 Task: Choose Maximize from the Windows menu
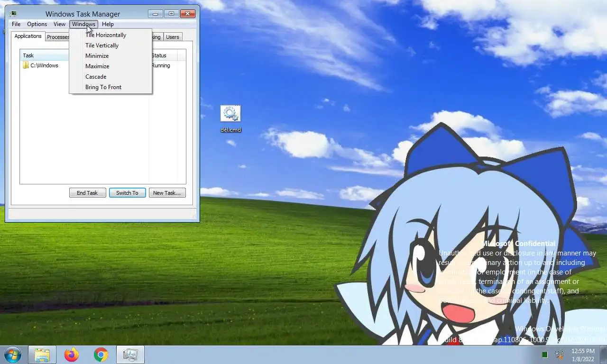click(110, 66)
